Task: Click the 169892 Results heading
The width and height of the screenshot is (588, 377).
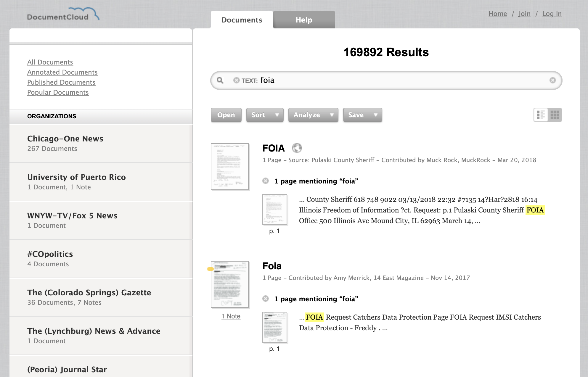Action: tap(386, 52)
